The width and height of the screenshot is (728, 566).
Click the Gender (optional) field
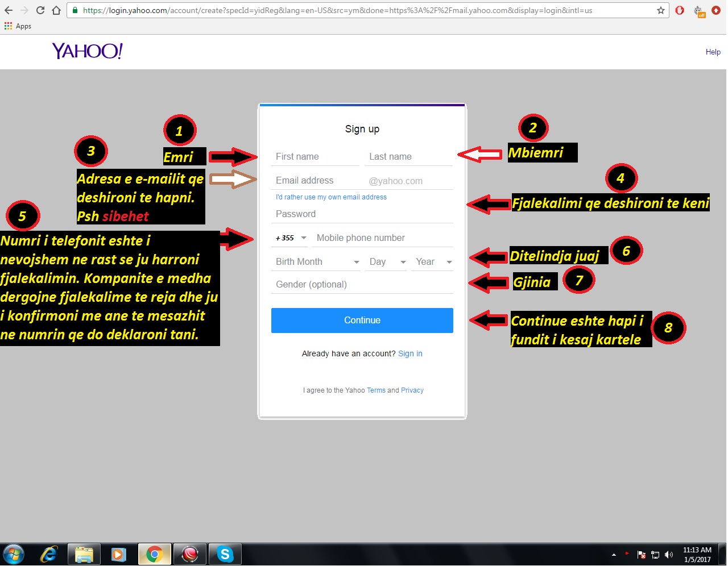point(362,285)
